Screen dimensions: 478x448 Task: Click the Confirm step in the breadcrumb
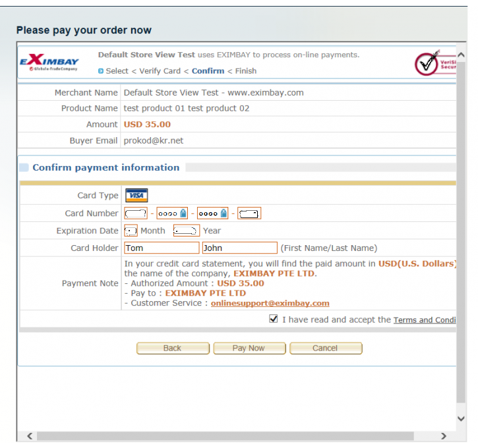208,71
